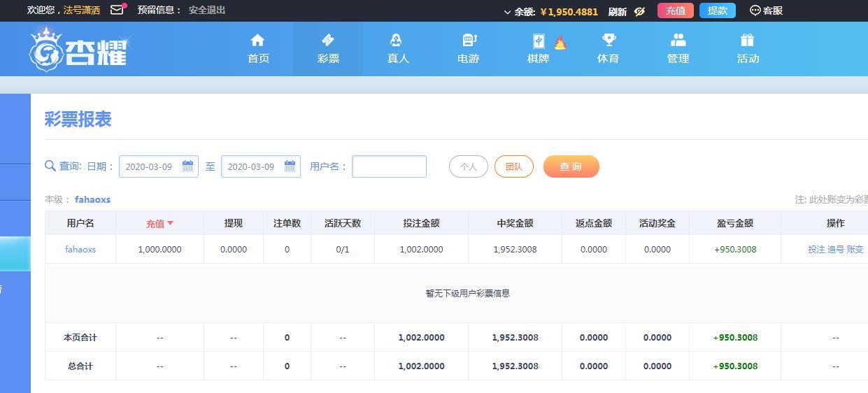
Task: Click the 1,000.0000 recharge cell
Action: pos(159,249)
